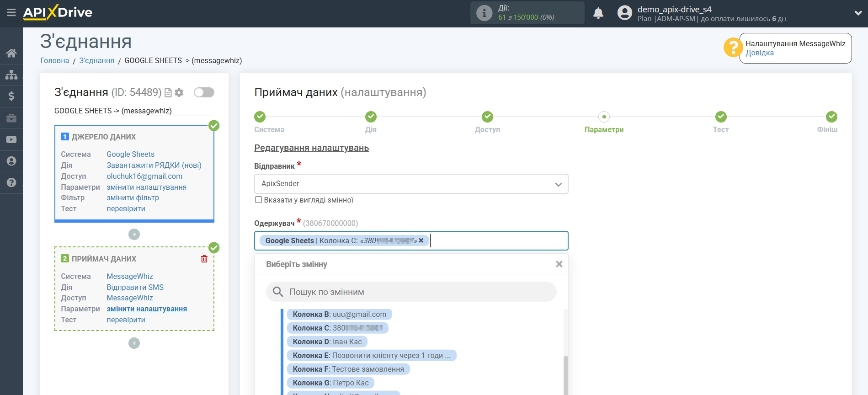Open the notifications bell
This screenshot has height=395, width=868.
[598, 13]
